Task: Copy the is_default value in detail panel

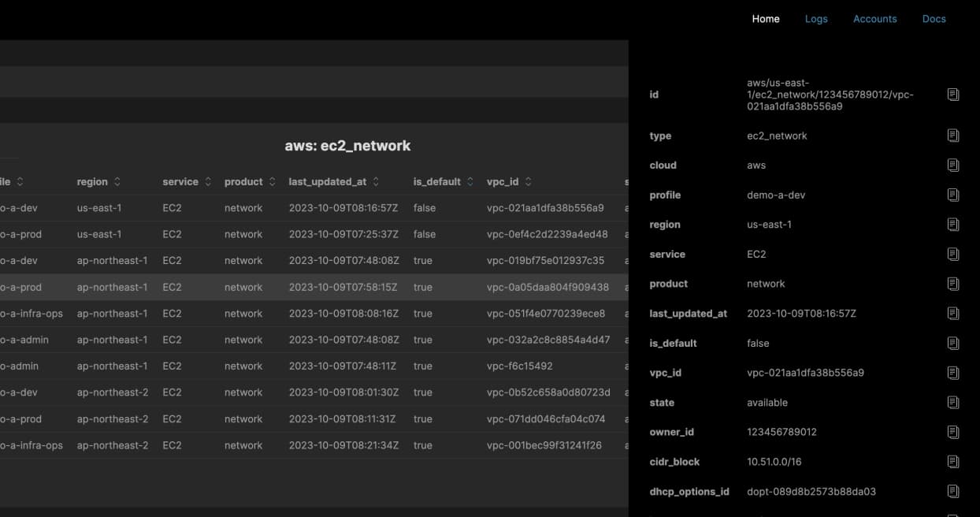Action: pos(952,343)
